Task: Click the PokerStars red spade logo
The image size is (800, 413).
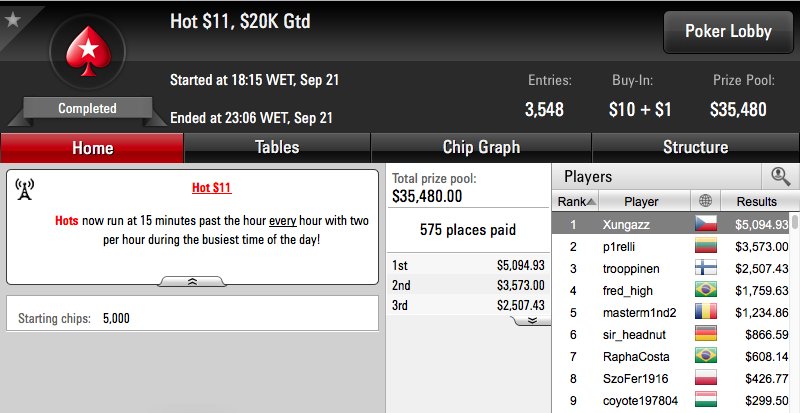Action: click(88, 51)
